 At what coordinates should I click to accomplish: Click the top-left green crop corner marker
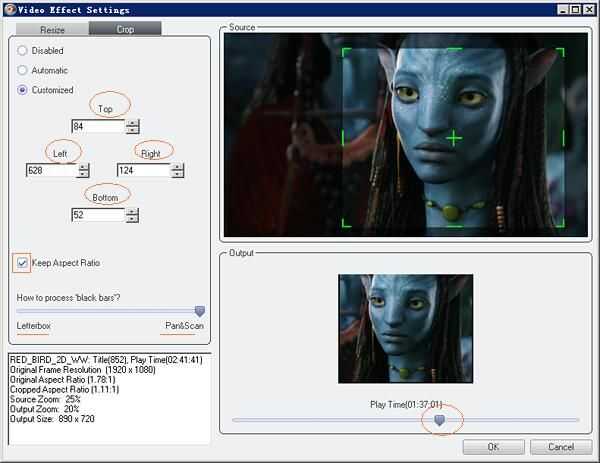pyautogui.click(x=346, y=52)
